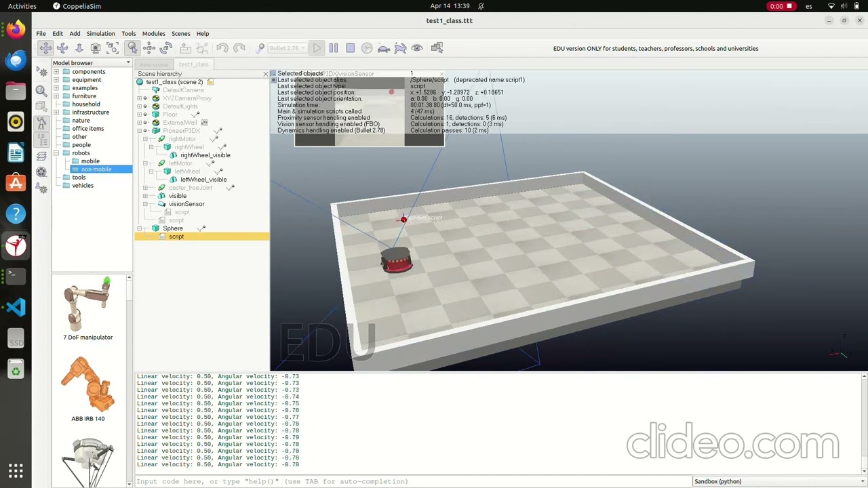This screenshot has width=868, height=488.
Task: Choose the object/item shift tool
Action: point(149,48)
